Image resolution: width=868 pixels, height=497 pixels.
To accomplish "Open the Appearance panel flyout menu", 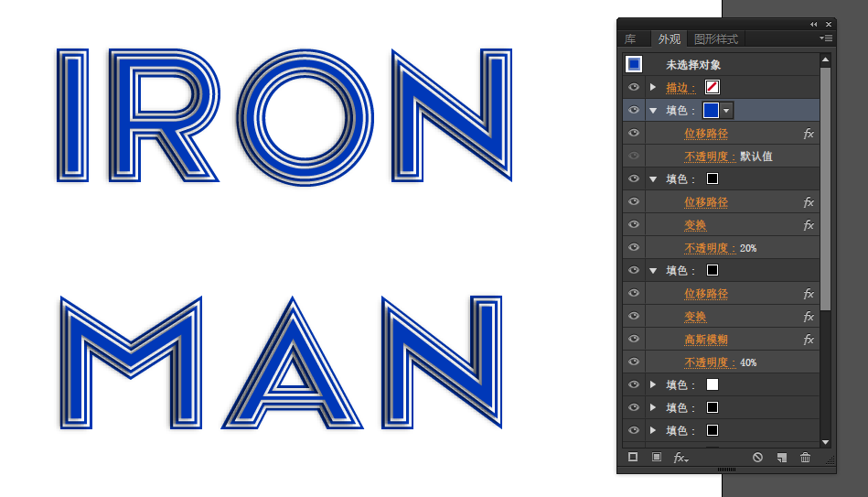I will [826, 38].
